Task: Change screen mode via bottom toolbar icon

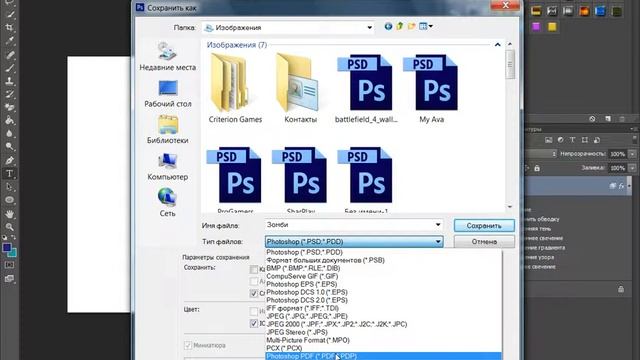Action: tap(9, 279)
